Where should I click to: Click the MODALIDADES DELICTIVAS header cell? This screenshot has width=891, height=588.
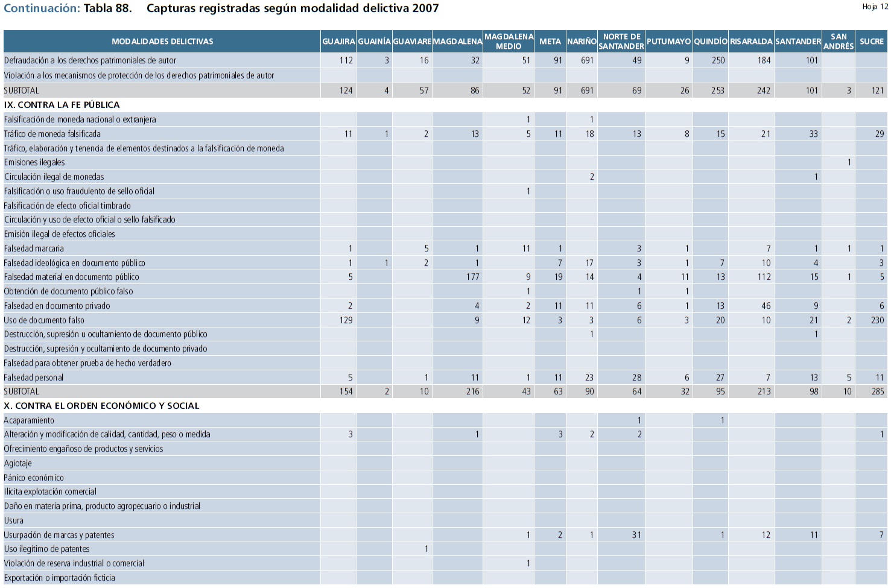[162, 42]
